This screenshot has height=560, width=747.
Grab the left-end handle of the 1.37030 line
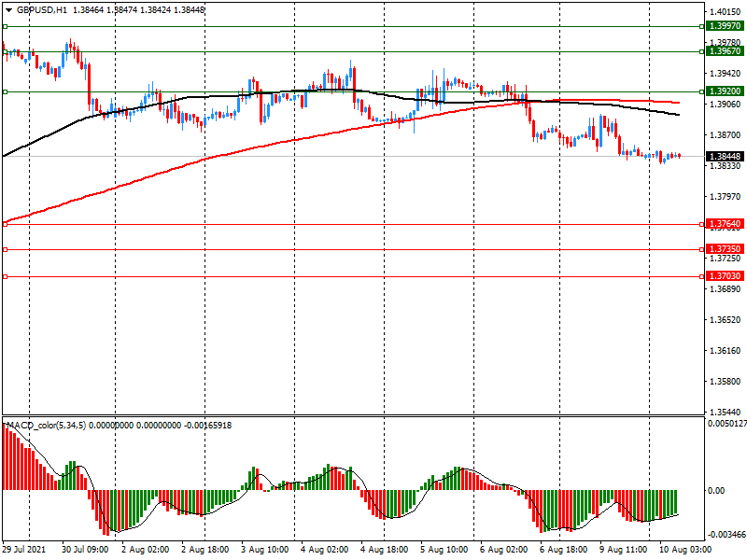click(6, 276)
